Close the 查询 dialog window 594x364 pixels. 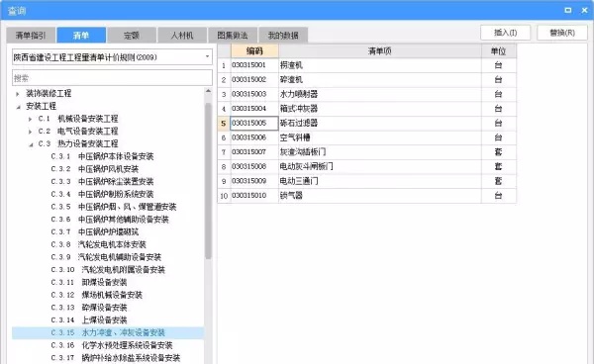click(x=584, y=10)
